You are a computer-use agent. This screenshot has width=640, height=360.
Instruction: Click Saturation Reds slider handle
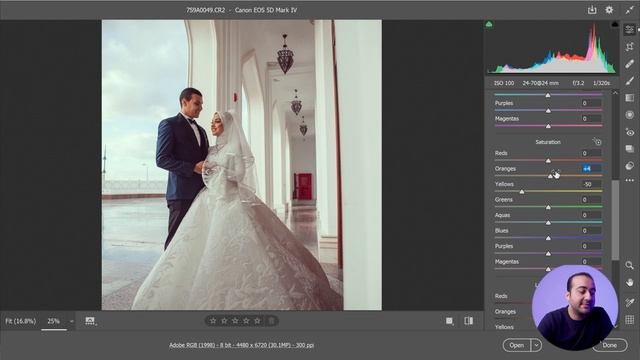click(548, 161)
